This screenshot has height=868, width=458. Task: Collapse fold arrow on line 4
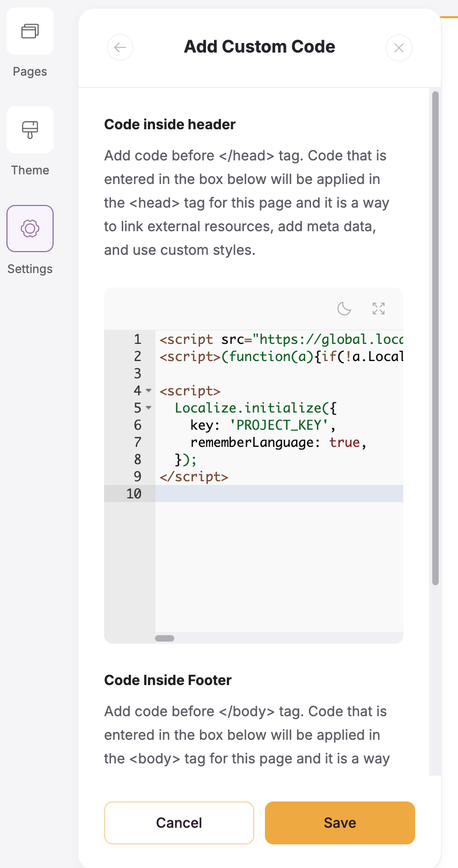click(x=149, y=391)
